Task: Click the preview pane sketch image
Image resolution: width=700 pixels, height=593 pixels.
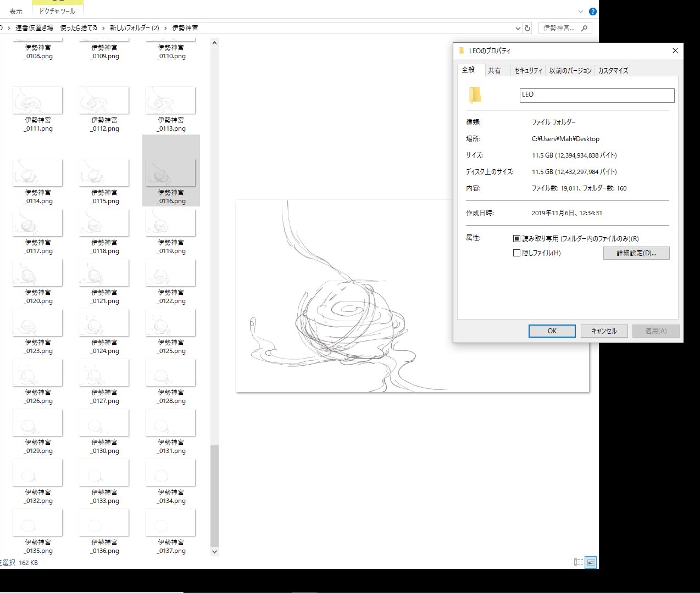Action: [x=412, y=296]
